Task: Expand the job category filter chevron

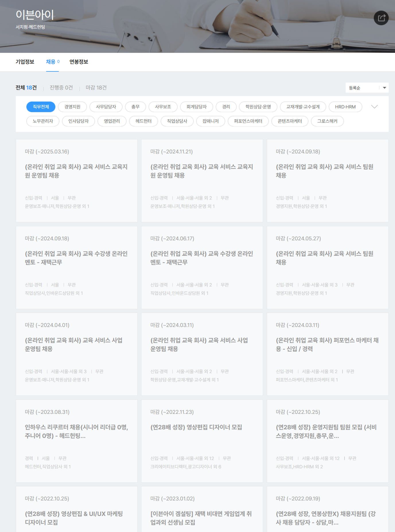Action: (374, 107)
